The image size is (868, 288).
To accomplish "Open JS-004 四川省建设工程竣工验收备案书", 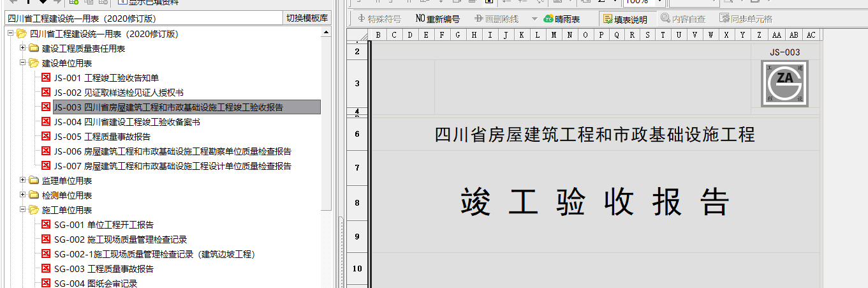I will 127,122.
